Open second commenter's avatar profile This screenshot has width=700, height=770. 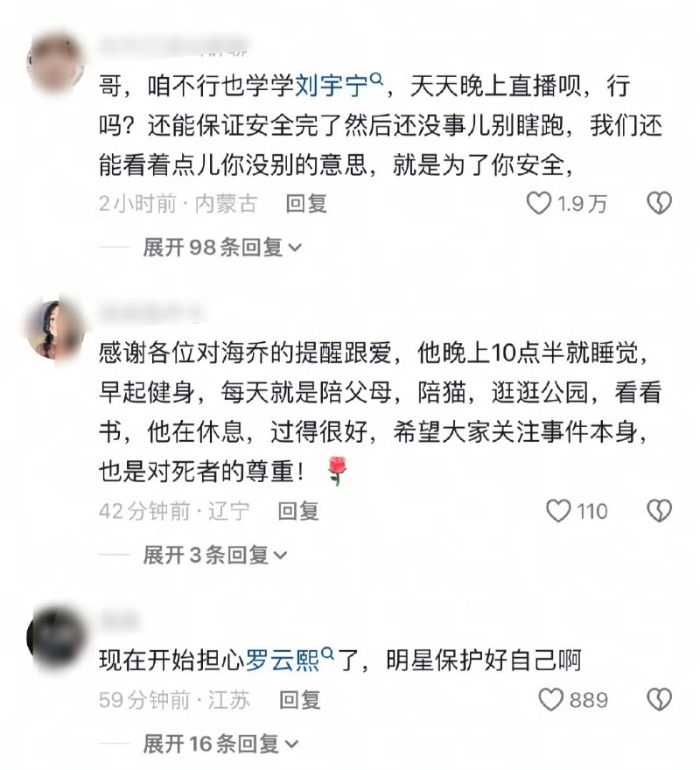click(x=55, y=330)
